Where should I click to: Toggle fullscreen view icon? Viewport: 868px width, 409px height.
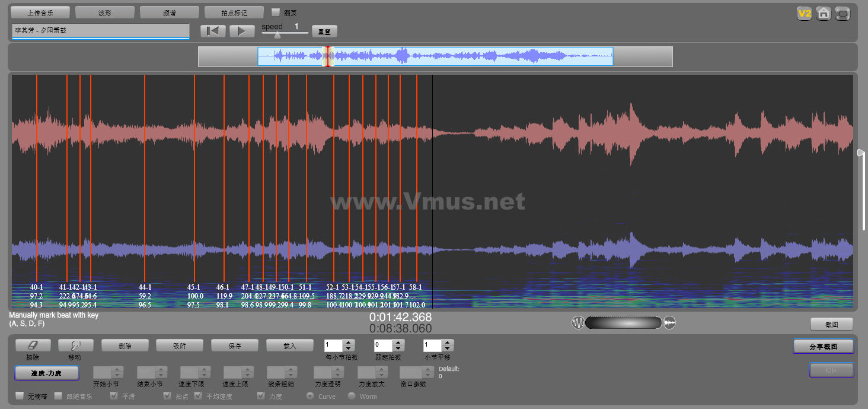click(x=842, y=14)
